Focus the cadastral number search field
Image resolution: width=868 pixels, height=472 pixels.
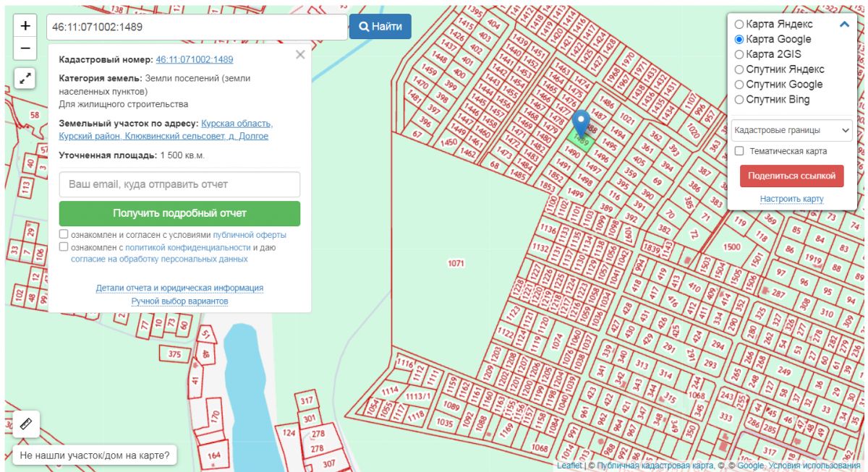point(197,27)
